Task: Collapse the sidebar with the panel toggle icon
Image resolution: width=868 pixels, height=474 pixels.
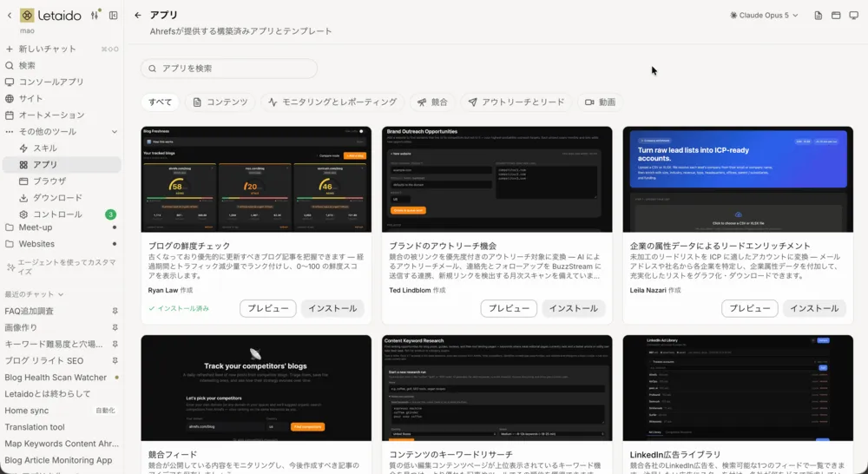Action: tap(114, 16)
